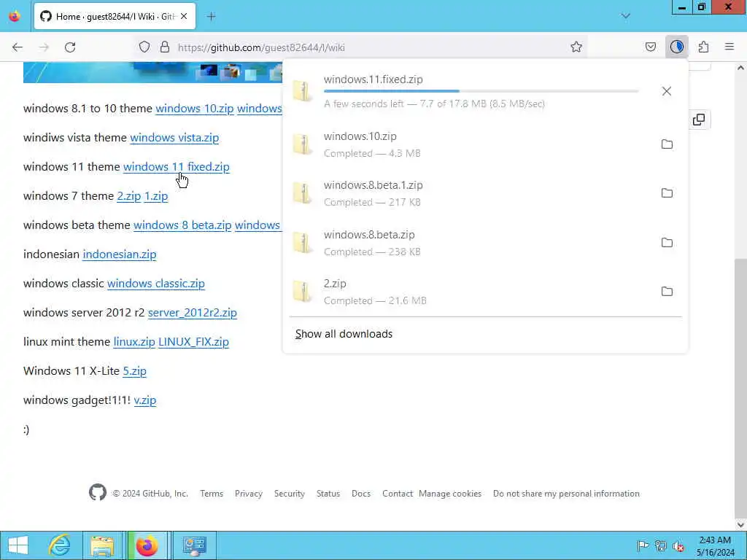Download 2.zip from windows 7 theme
This screenshot has width=747, height=560.
128,196
